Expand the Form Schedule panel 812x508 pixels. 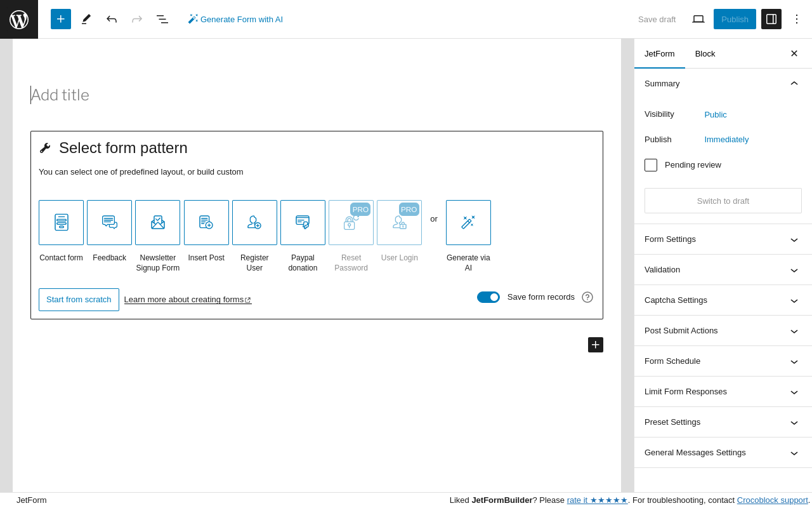pos(723,361)
